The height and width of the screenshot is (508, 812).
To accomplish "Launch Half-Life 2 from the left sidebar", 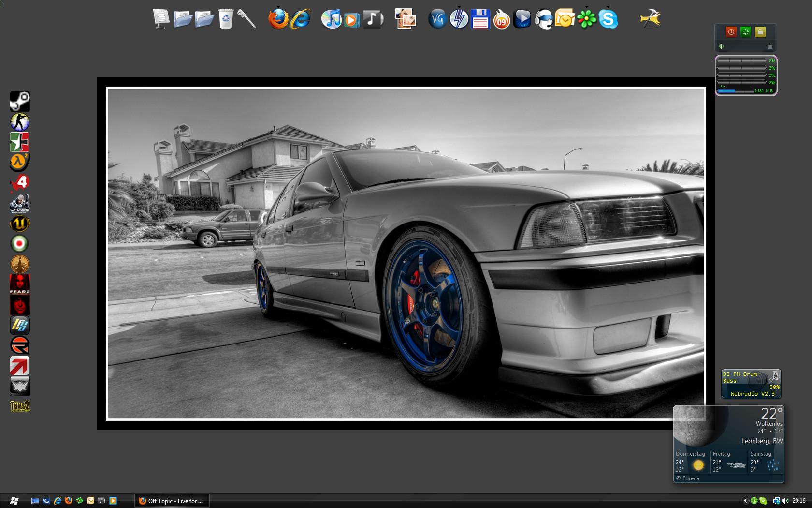I will (20, 163).
